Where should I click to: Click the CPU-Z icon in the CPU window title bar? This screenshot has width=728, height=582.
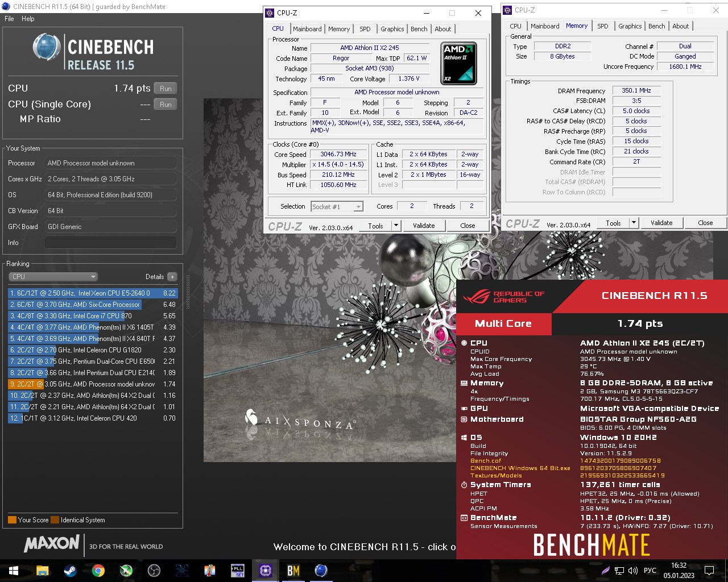(x=270, y=13)
